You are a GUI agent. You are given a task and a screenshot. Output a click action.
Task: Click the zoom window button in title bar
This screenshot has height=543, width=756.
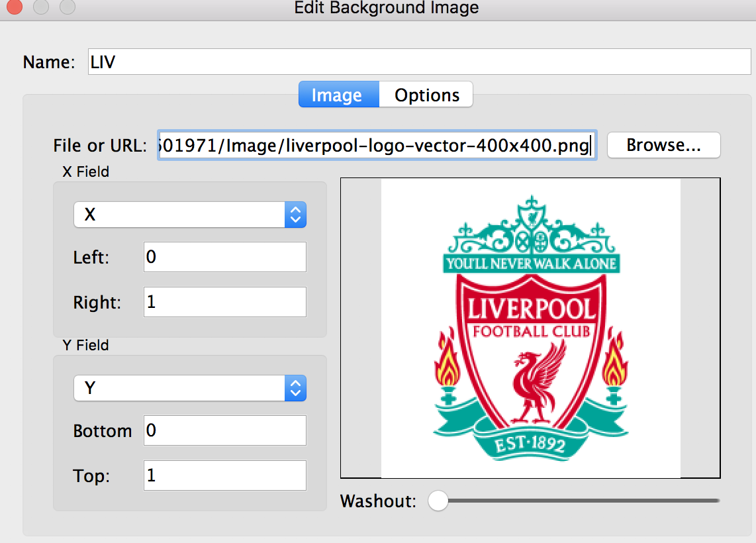pyautogui.click(x=68, y=7)
